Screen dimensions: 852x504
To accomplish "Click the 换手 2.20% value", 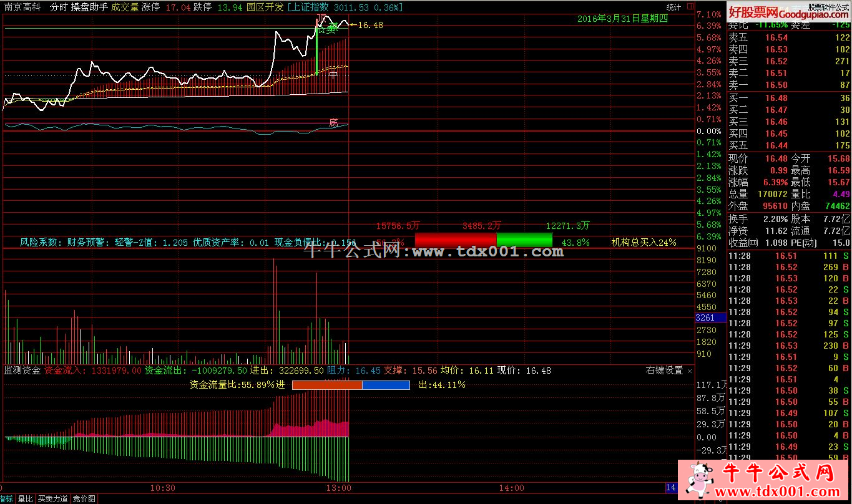I will click(x=775, y=219).
